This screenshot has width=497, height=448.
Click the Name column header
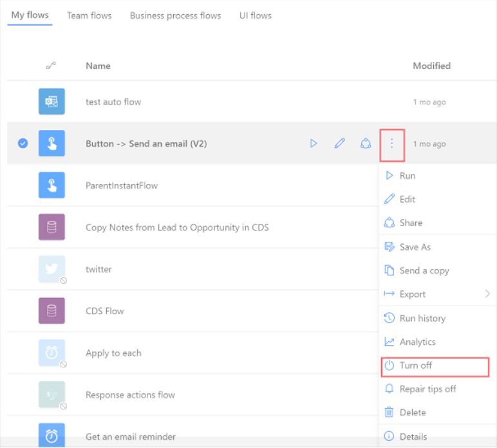tap(98, 66)
